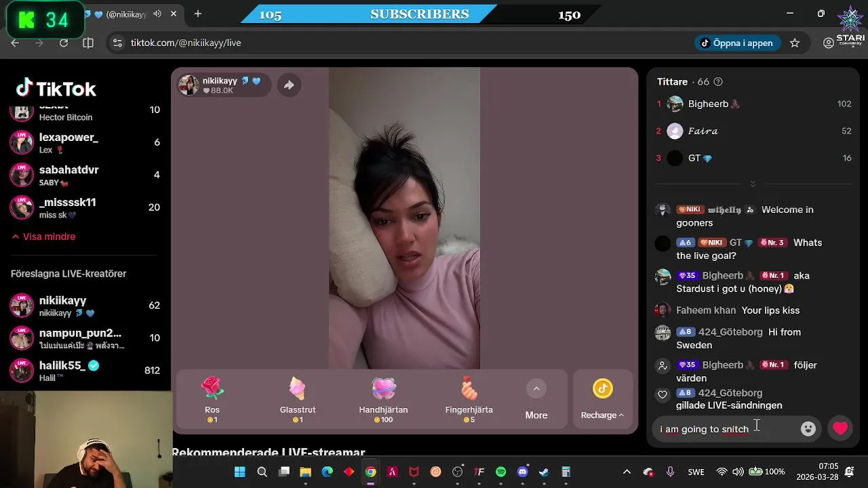Open Calculator from taskbar
Screen dimensions: 868x488
point(566,472)
